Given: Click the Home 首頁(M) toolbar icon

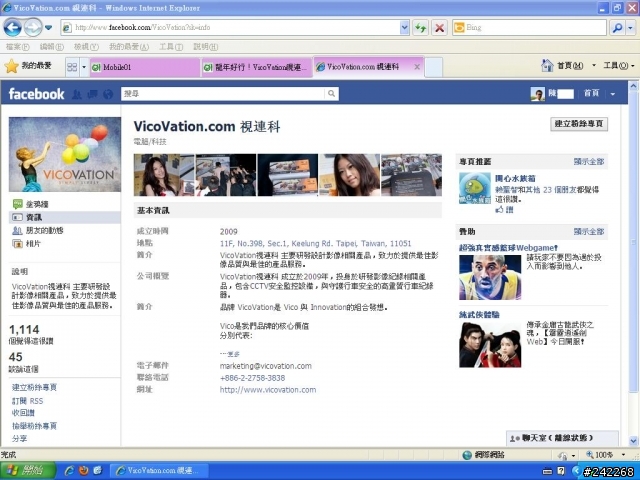Looking at the screenshot, I should (562, 65).
